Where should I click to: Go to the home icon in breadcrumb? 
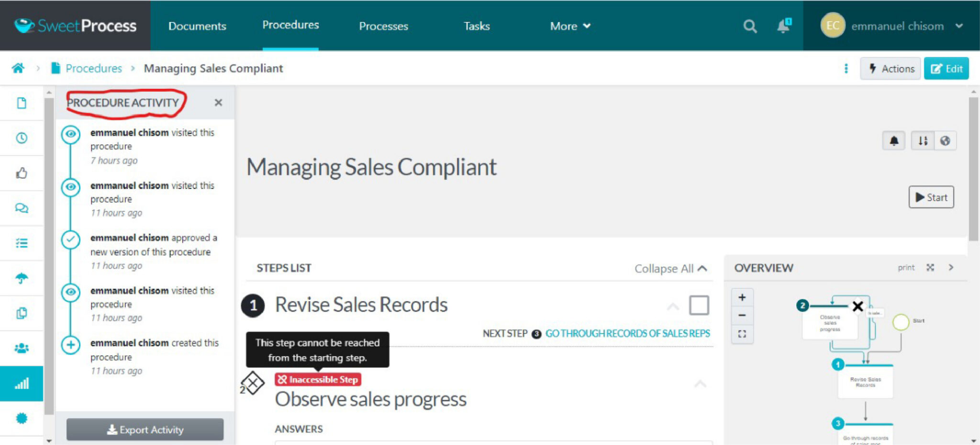[18, 68]
